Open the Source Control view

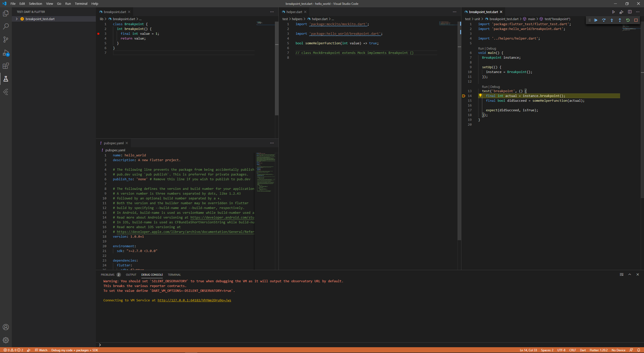(x=6, y=40)
